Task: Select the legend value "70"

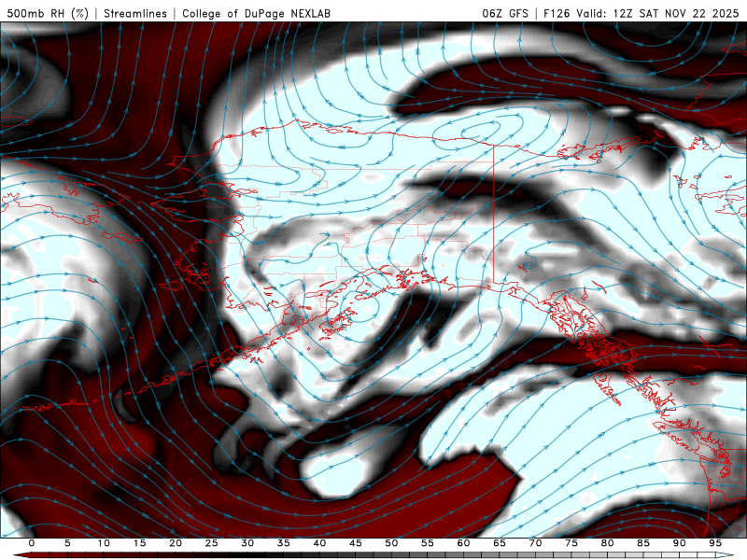Action: click(535, 543)
